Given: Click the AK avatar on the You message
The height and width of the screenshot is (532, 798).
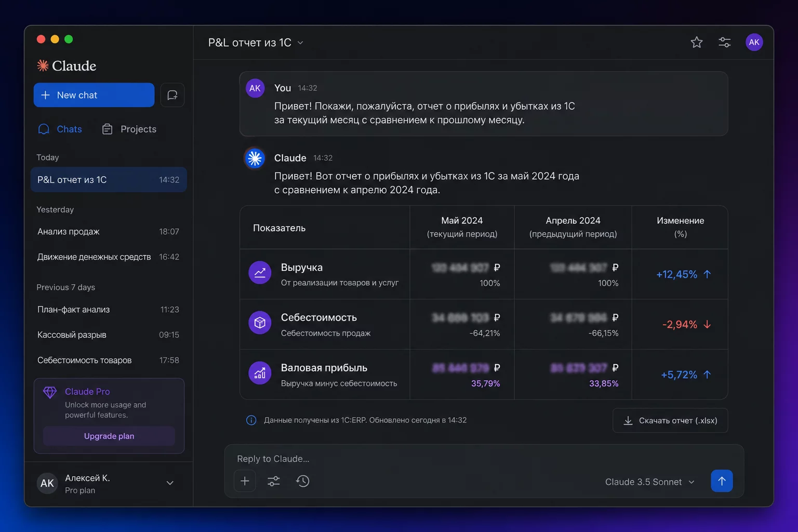Looking at the screenshot, I should [255, 88].
